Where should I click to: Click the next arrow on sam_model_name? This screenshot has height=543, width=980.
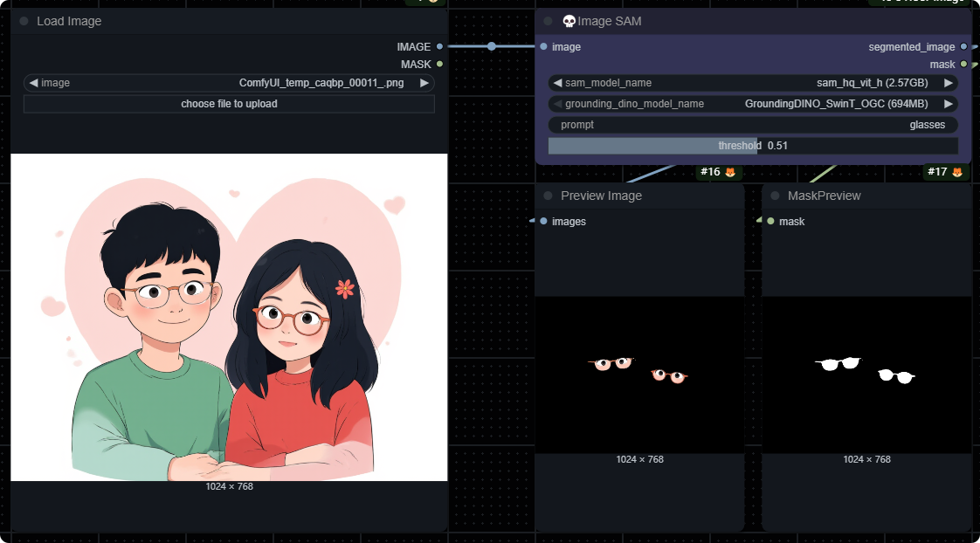[948, 83]
